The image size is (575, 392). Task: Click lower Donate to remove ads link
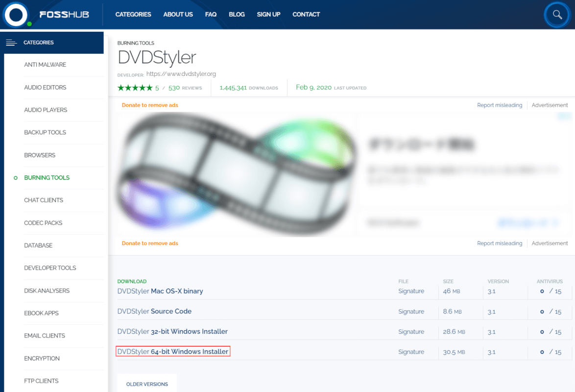[149, 244]
